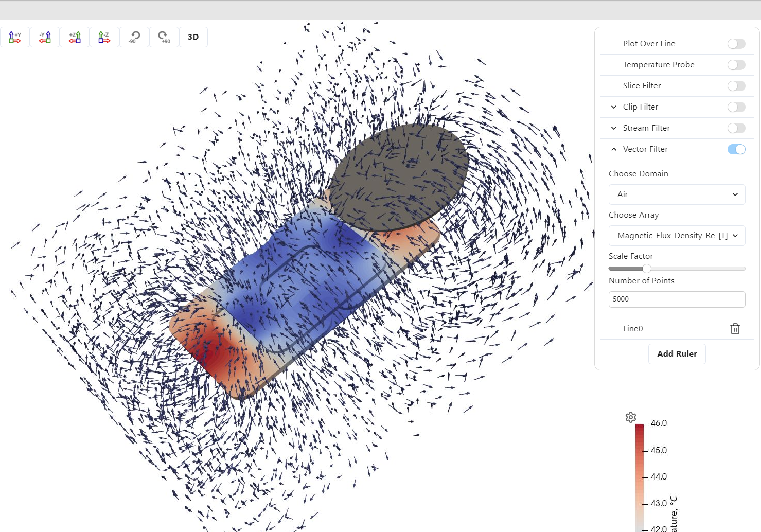Expand Stream Filter options
This screenshot has height=532, width=761.
click(614, 128)
